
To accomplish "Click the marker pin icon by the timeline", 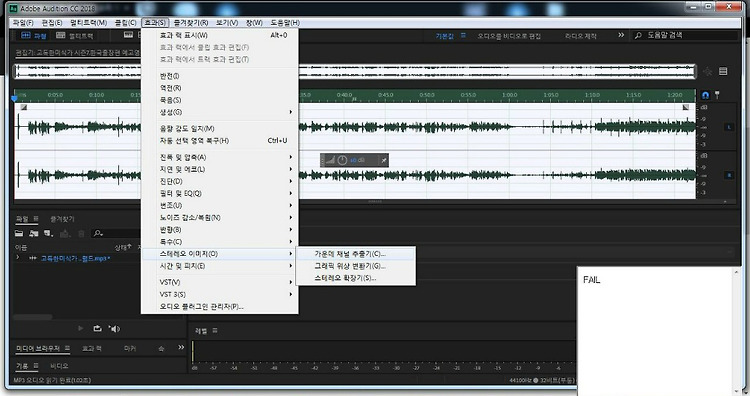I will (717, 95).
